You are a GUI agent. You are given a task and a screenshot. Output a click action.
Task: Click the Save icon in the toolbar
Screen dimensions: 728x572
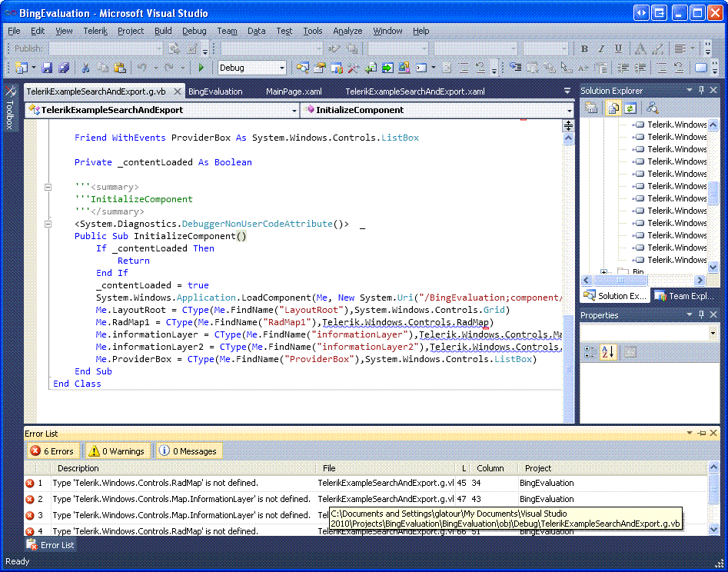click(47, 68)
